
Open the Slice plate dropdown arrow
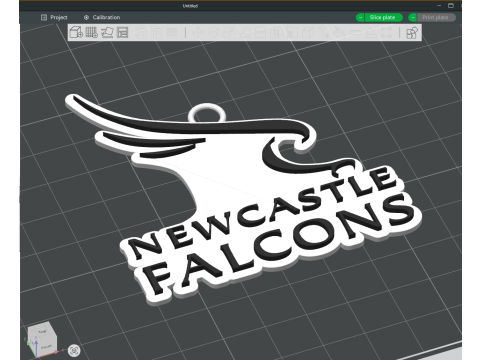click(x=360, y=17)
